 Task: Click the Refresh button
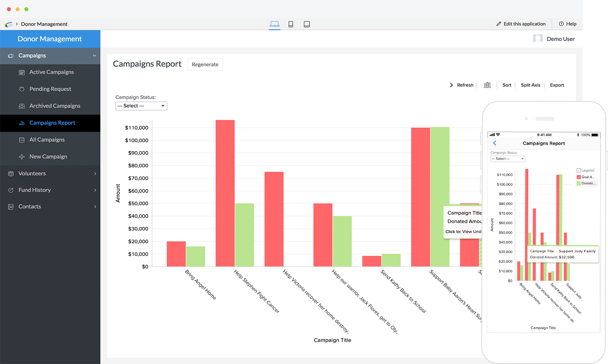[x=465, y=85]
